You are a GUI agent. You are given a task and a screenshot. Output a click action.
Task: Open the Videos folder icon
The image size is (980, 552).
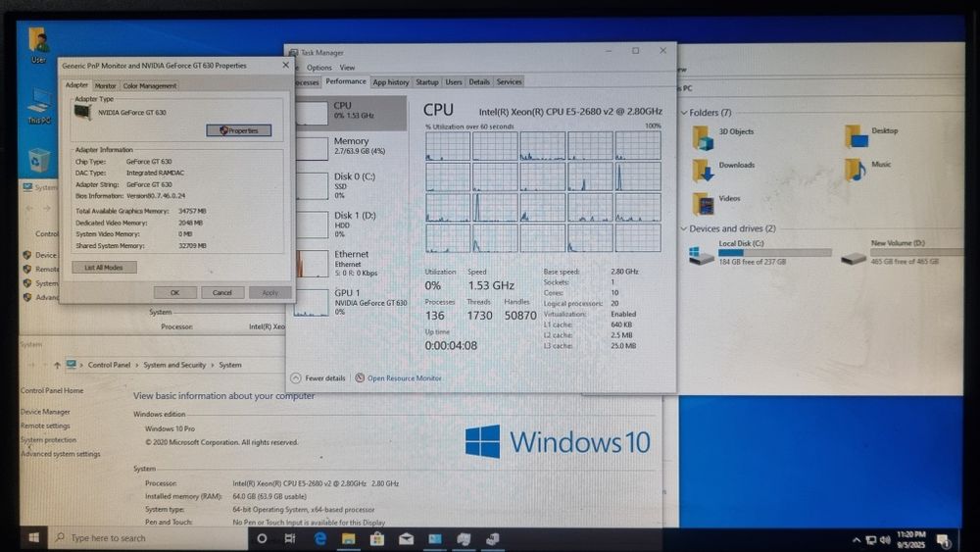click(x=703, y=204)
